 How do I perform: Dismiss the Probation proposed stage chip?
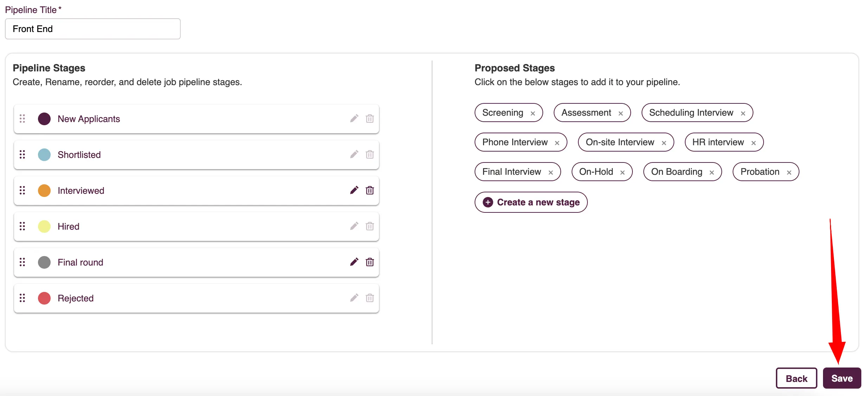pyautogui.click(x=789, y=172)
